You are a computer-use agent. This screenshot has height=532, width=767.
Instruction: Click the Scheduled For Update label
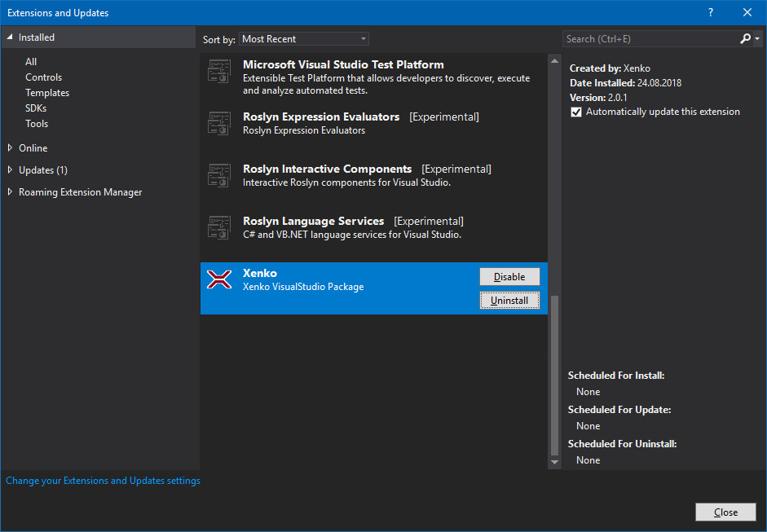click(x=619, y=410)
